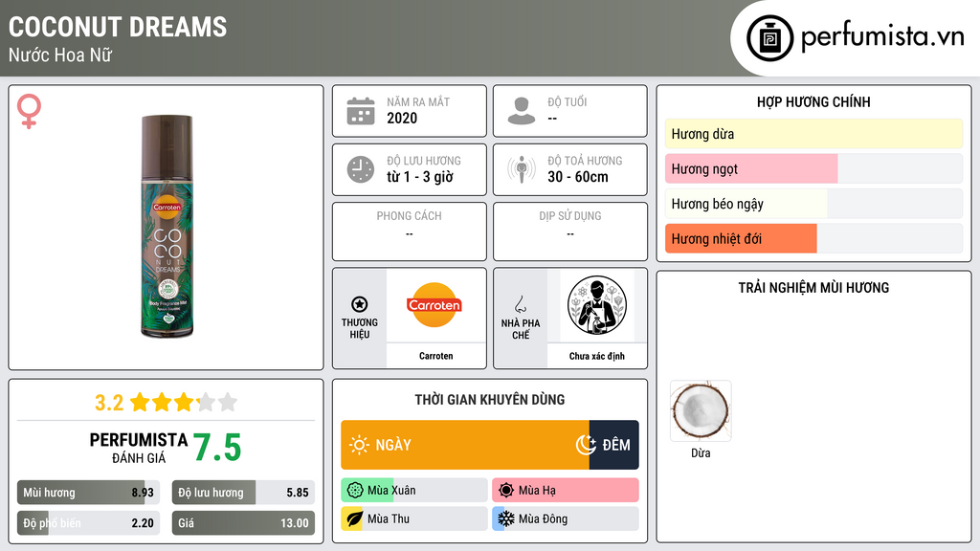Select the Hương béo ngậy accord bar
This screenshot has height=551, width=980.
pos(813,204)
